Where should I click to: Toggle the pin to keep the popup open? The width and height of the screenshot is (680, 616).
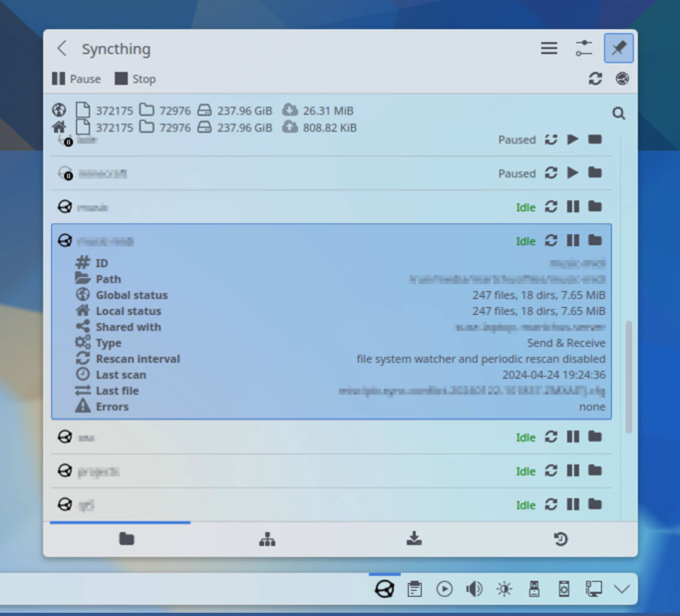619,48
